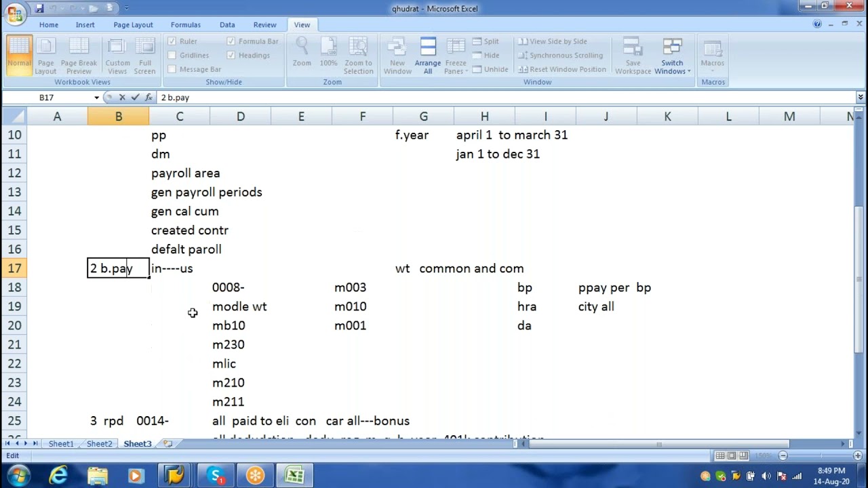Click Reset Window Position
This screenshot has width=868, height=488.
(x=562, y=69)
